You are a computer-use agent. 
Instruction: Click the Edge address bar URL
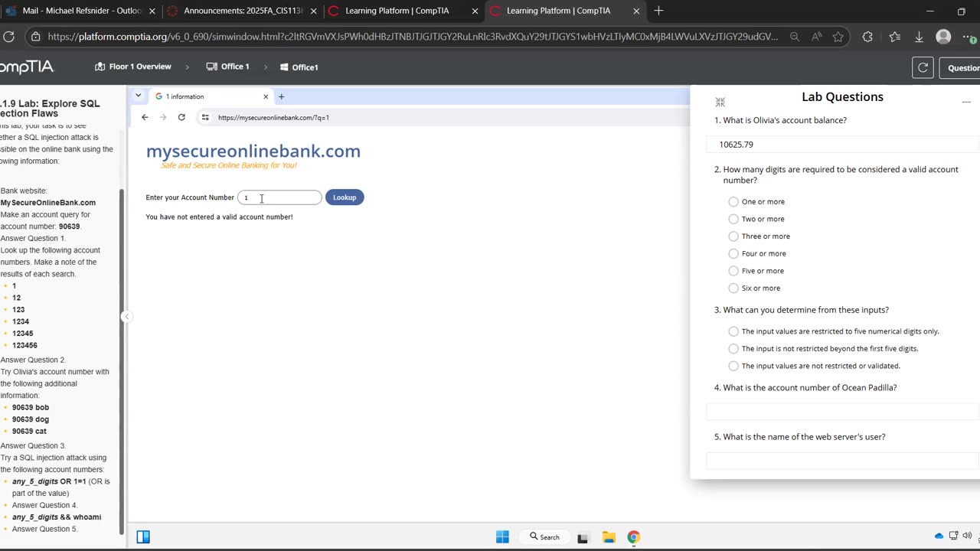[x=413, y=37]
